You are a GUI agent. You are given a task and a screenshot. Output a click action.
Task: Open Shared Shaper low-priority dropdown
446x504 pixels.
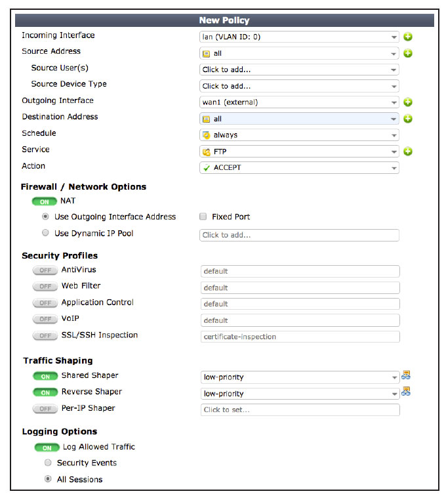[x=300, y=377]
